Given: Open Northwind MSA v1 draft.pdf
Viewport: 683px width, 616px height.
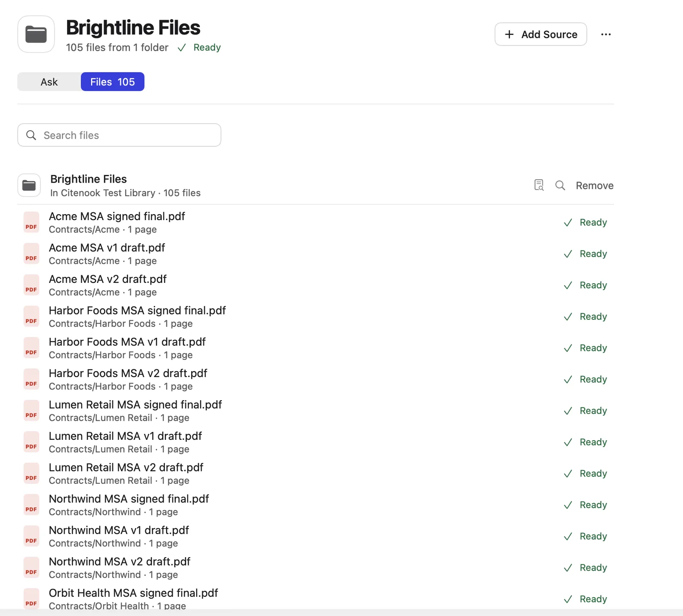Looking at the screenshot, I should tap(119, 530).
